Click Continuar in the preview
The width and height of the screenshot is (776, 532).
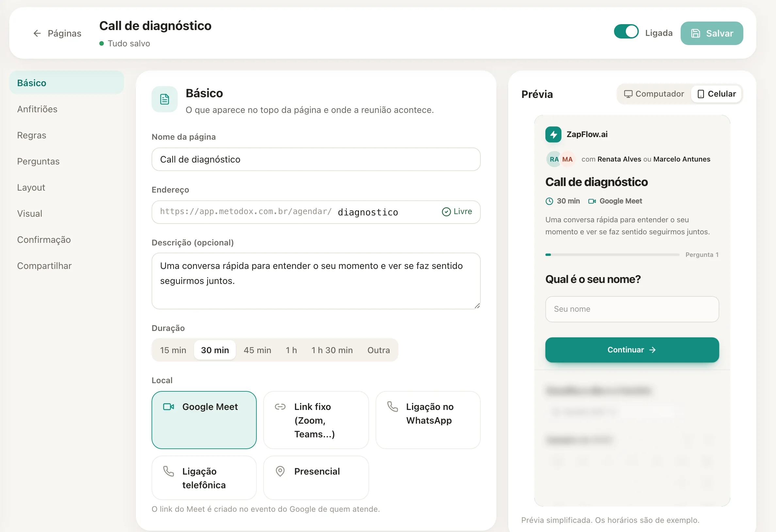632,350
